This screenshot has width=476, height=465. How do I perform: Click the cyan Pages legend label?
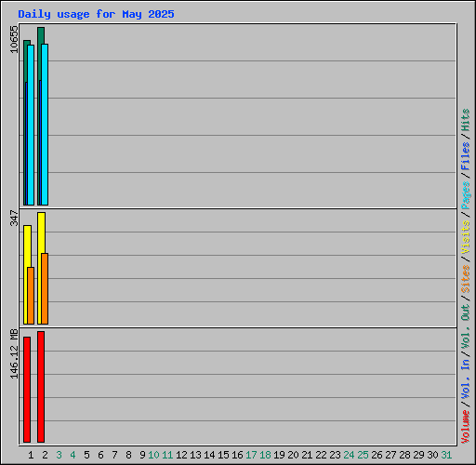click(466, 195)
